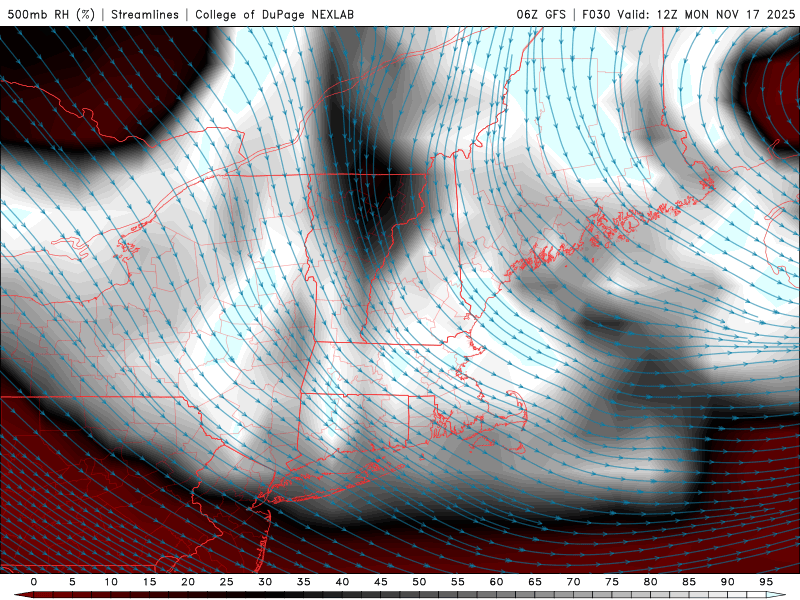
Task: Click 'College of DuPage NEXLAB' text
Action: coord(274,14)
